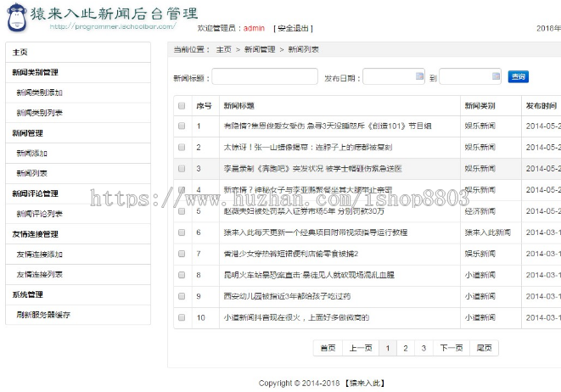Viewport: 561px width, 392px height.
Task: Open calendar picker in end date field
Action: [x=494, y=76]
